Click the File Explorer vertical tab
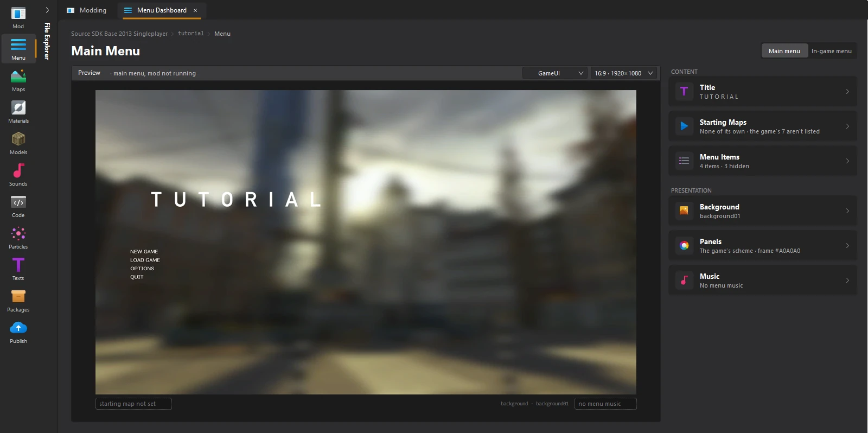The image size is (868, 433). pyautogui.click(x=47, y=41)
